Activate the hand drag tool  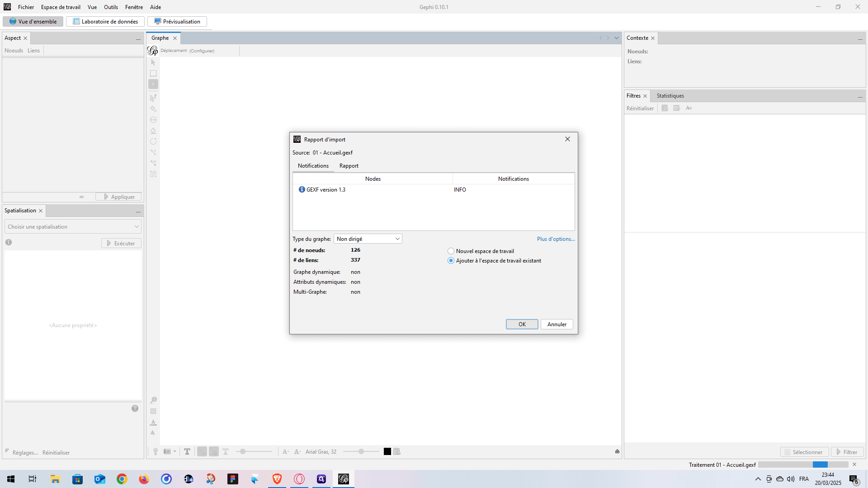[x=153, y=84]
